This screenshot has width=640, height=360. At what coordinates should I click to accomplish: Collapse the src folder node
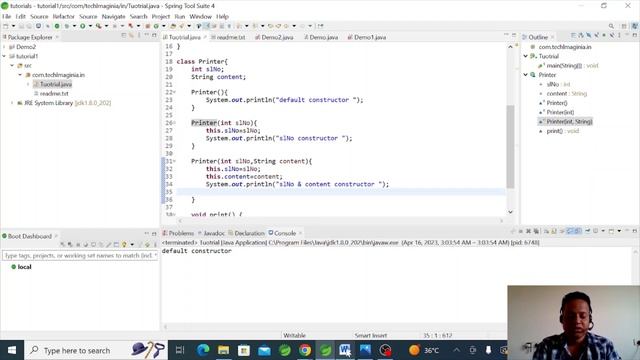pos(12,66)
